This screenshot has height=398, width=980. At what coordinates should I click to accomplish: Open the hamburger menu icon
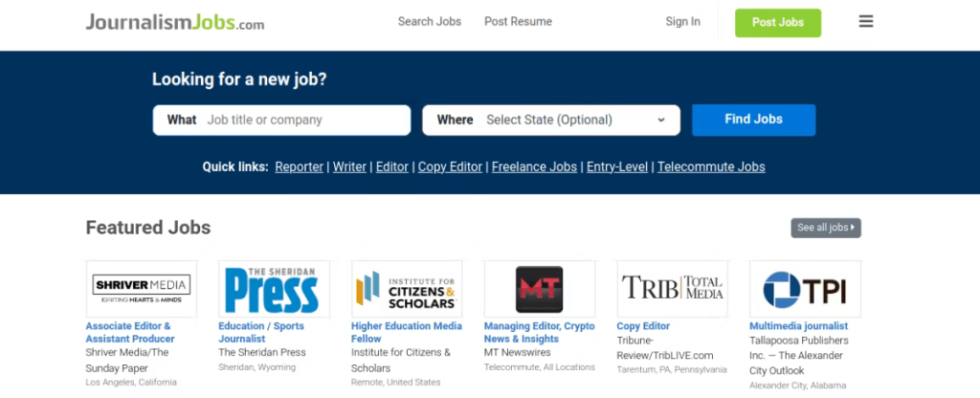click(x=865, y=22)
